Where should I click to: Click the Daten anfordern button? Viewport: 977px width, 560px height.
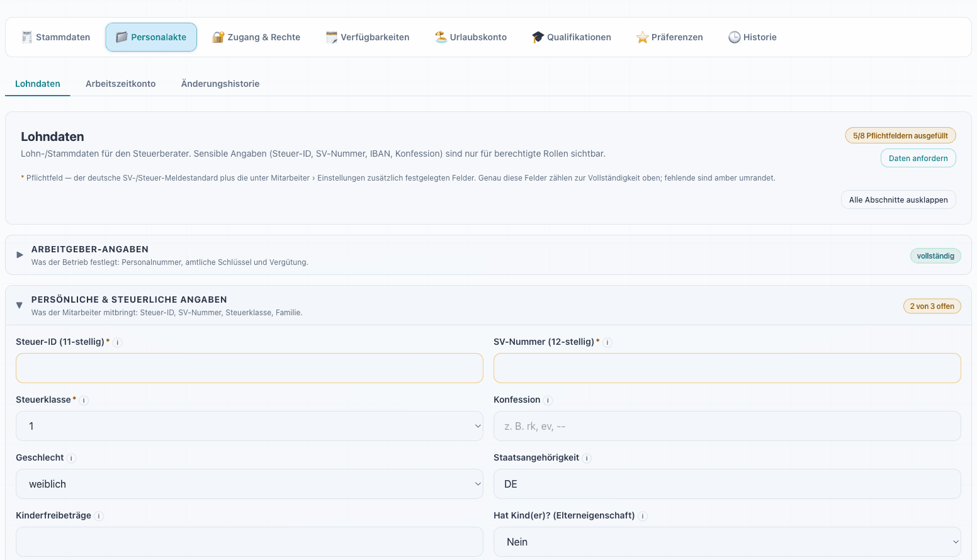[918, 158]
